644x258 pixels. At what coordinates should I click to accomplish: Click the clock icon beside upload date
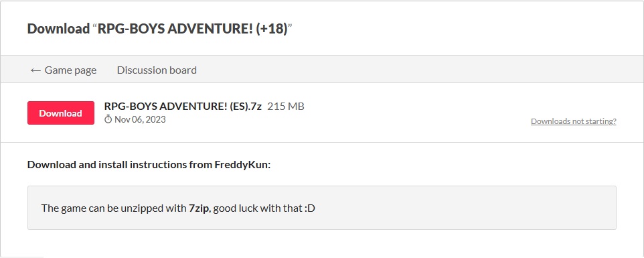click(108, 119)
